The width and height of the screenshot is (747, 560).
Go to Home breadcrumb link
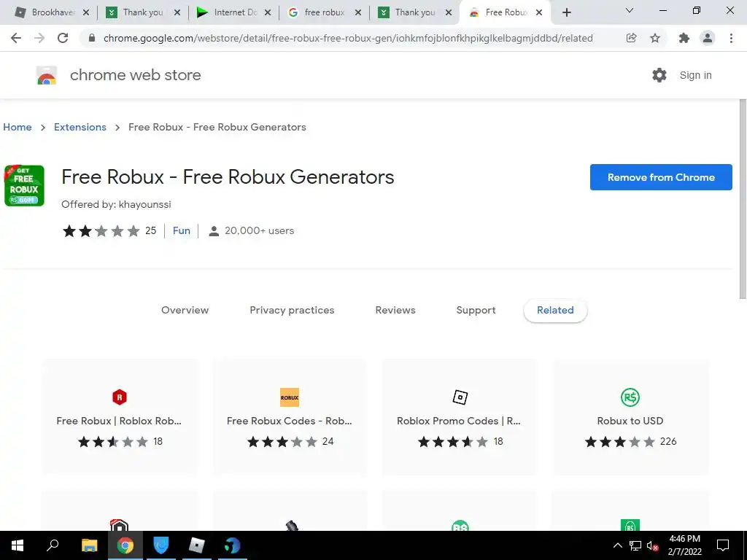coord(18,127)
